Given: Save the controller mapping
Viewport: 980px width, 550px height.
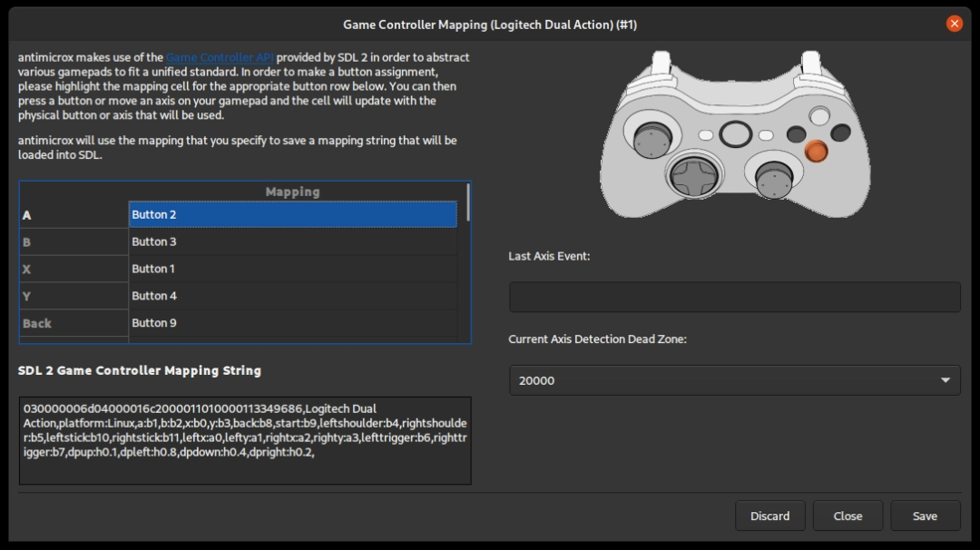Looking at the screenshot, I should [925, 516].
